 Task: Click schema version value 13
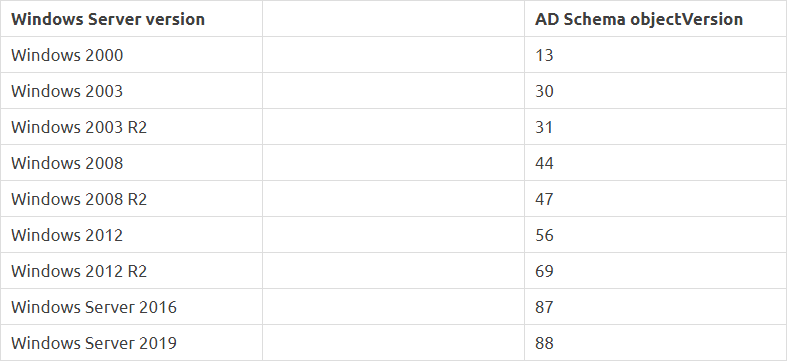[x=544, y=55]
